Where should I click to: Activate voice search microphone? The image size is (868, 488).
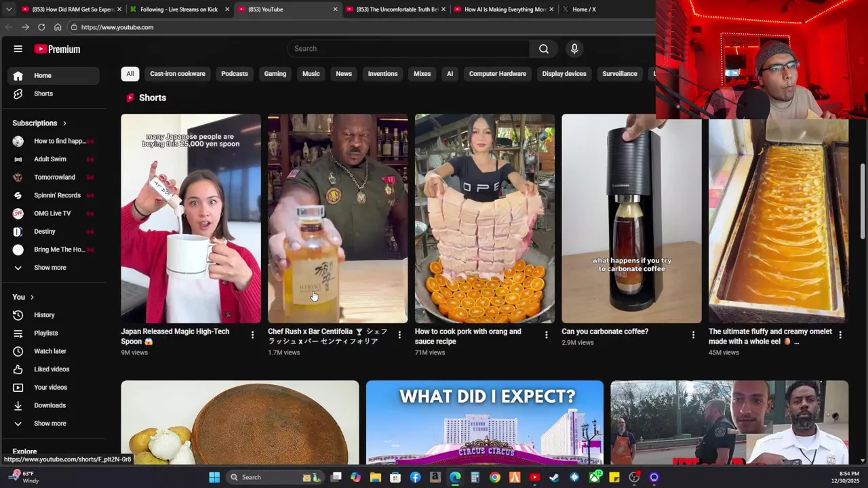[x=574, y=49]
